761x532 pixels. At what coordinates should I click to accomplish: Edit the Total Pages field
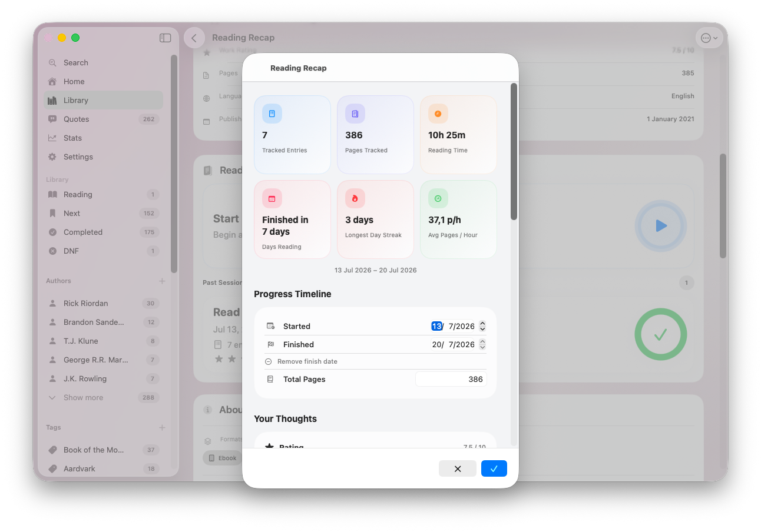pos(451,379)
